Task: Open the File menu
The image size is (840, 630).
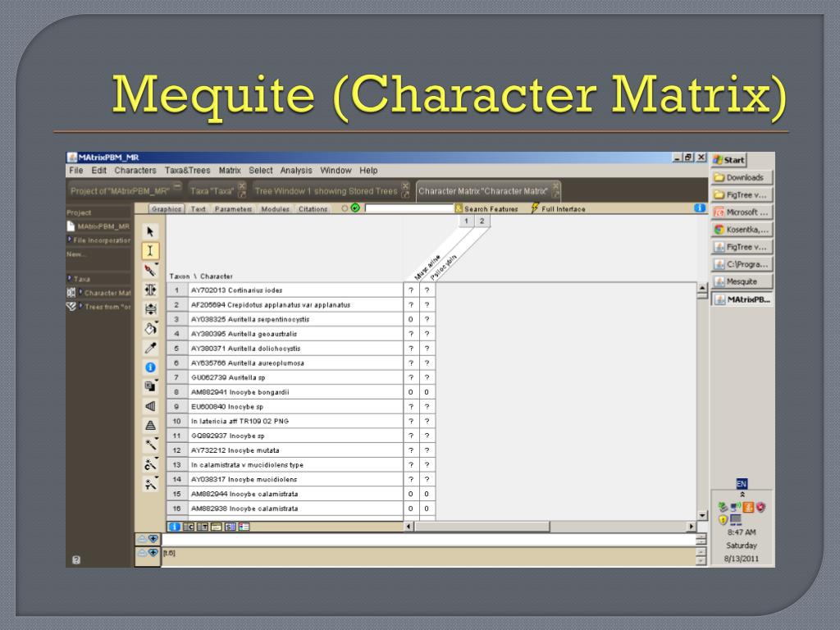Action: point(76,171)
